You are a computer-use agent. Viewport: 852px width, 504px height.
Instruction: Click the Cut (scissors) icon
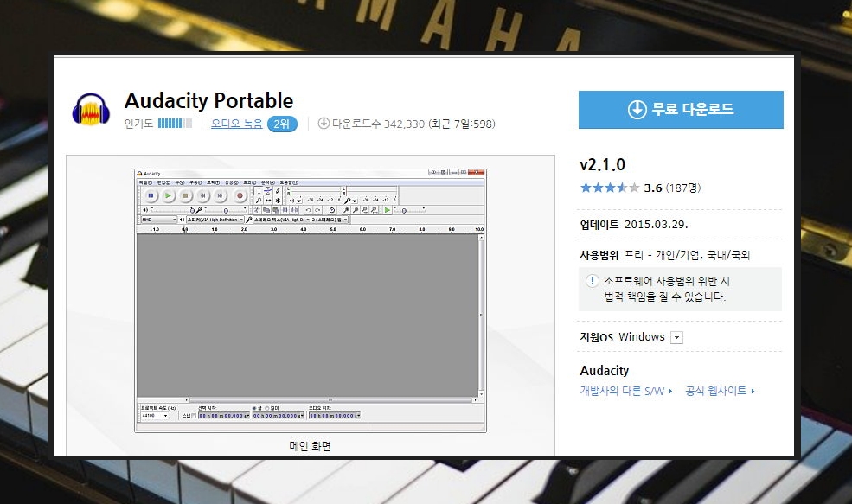[x=257, y=210]
